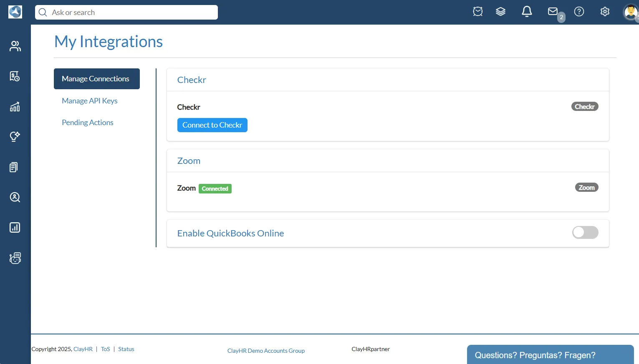Select the Pending Actions tab
Screen dimensions: 639x364
point(88,123)
